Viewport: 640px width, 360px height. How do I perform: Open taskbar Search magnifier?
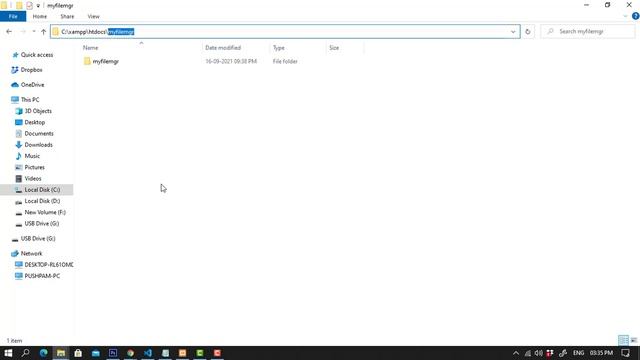coord(25,353)
